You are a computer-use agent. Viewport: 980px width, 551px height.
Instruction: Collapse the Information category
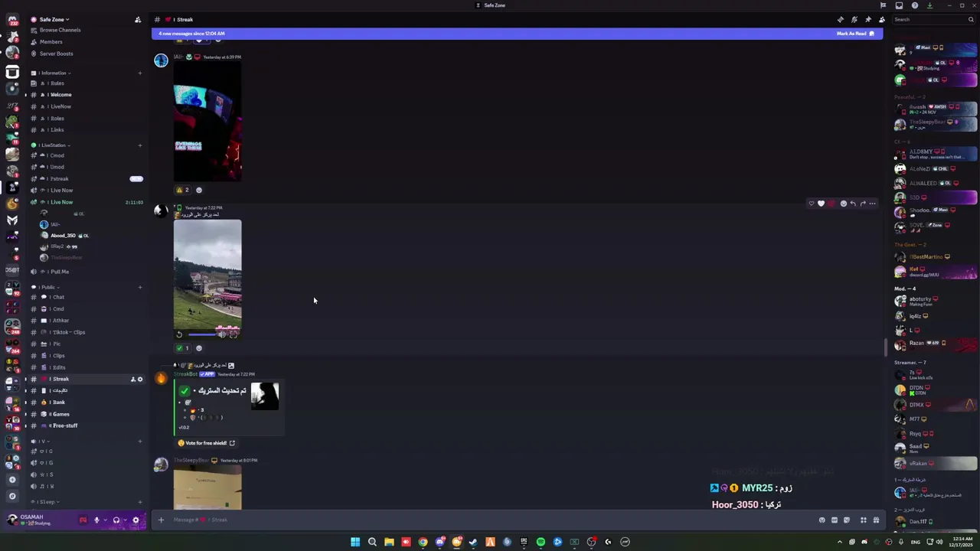[51, 73]
